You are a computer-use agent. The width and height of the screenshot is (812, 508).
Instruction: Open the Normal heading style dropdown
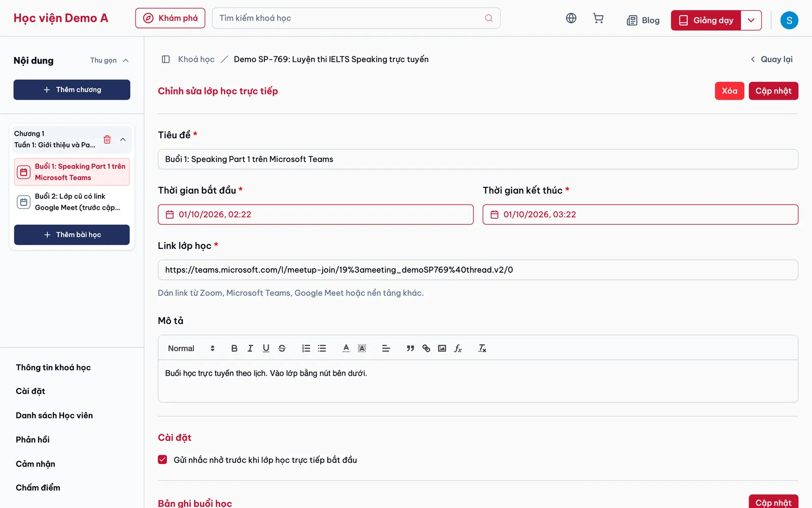coord(191,348)
